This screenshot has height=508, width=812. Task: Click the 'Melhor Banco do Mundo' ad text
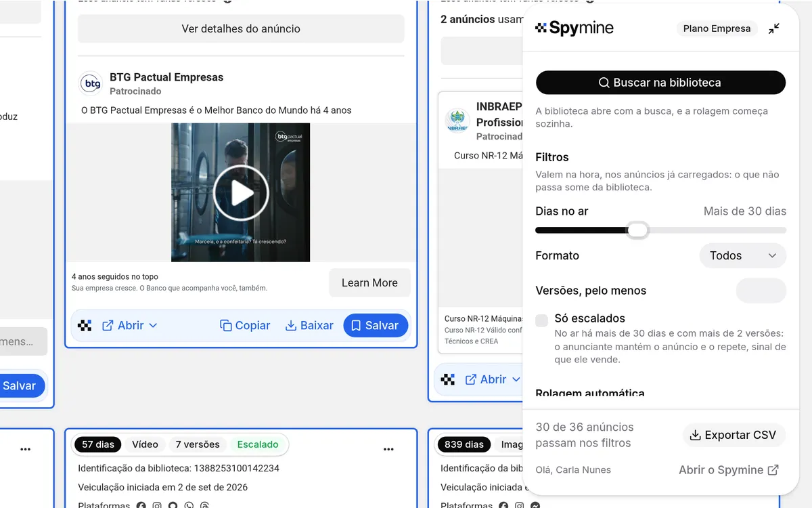[x=217, y=110]
